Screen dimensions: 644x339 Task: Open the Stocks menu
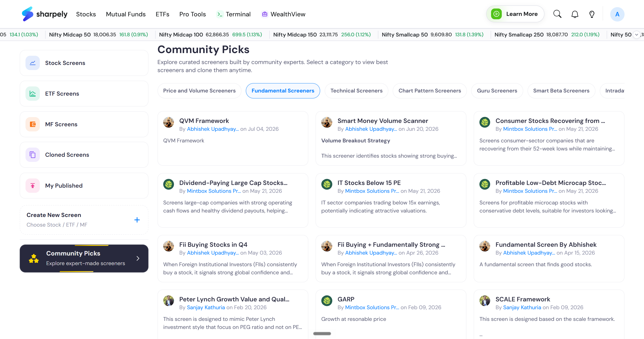[86, 14]
